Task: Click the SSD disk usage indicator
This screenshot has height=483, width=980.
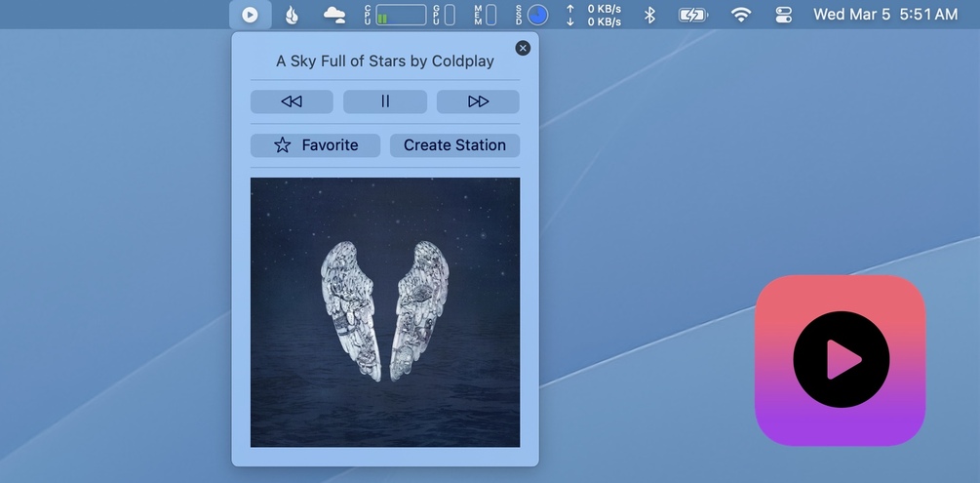Action: tap(531, 15)
